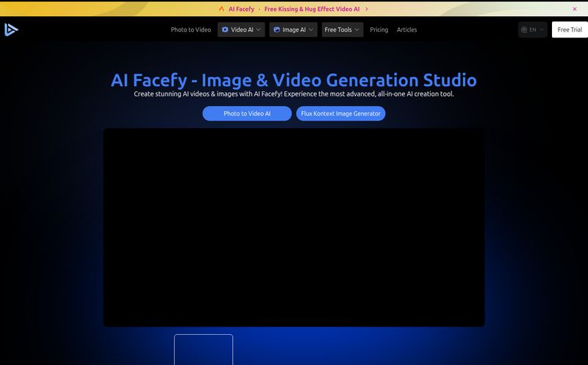The image size is (588, 365).
Task: Expand the Image AI dropdown menu
Action: click(293, 29)
